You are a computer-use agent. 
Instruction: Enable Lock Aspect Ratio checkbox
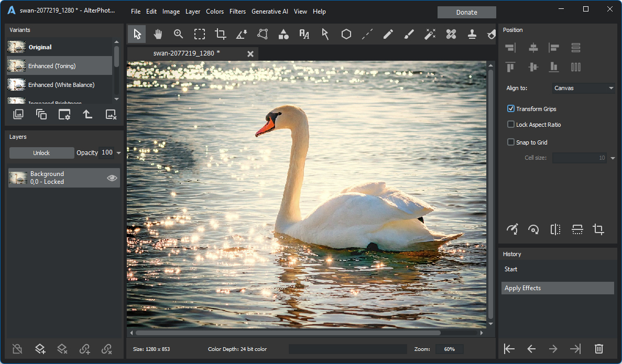pyautogui.click(x=511, y=125)
